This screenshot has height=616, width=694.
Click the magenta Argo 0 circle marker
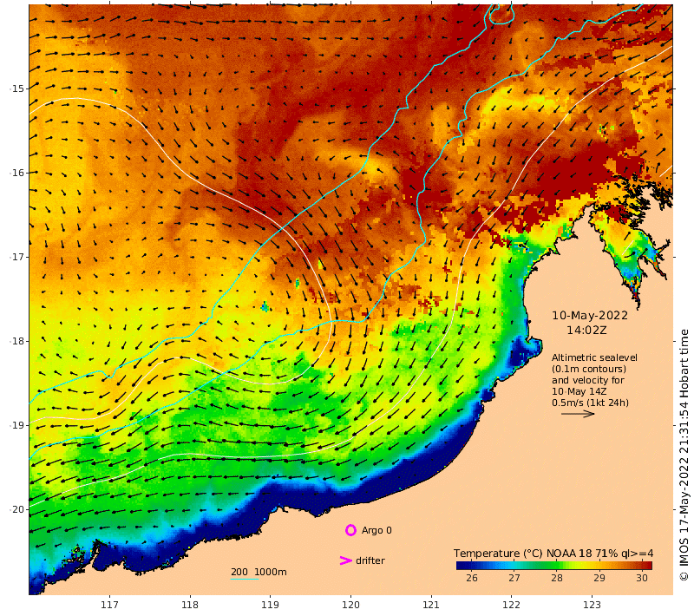(350, 530)
